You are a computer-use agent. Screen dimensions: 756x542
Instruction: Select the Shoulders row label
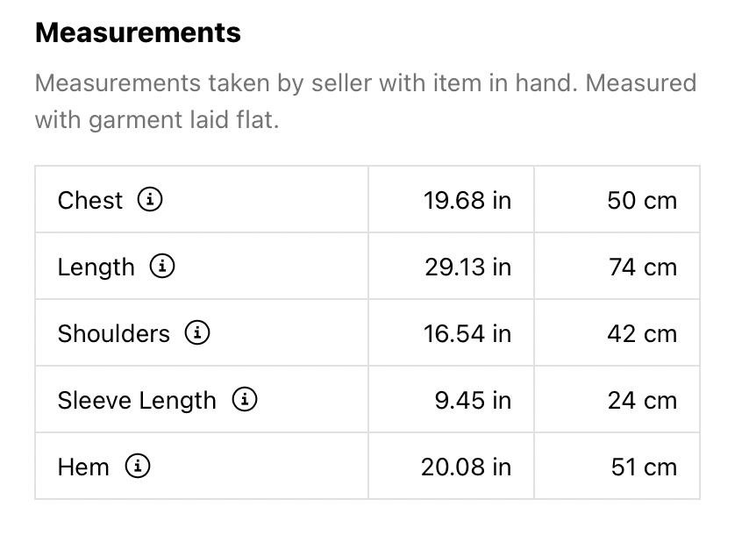[114, 333]
